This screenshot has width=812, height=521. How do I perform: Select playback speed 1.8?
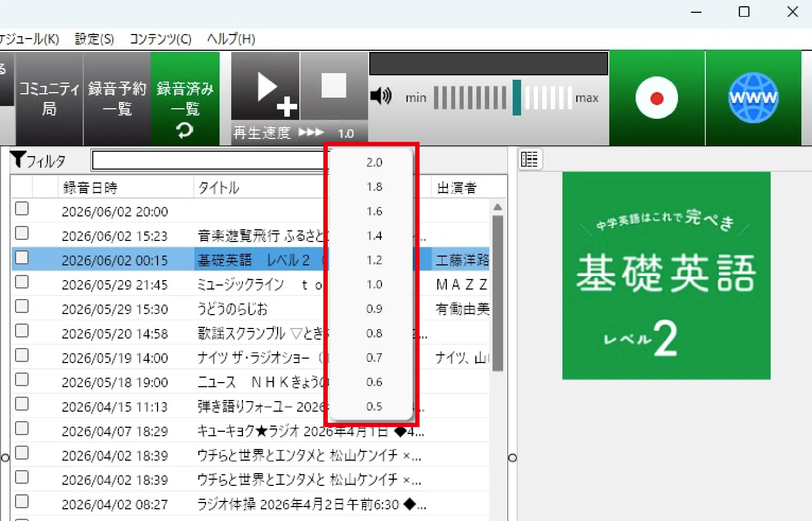point(374,187)
